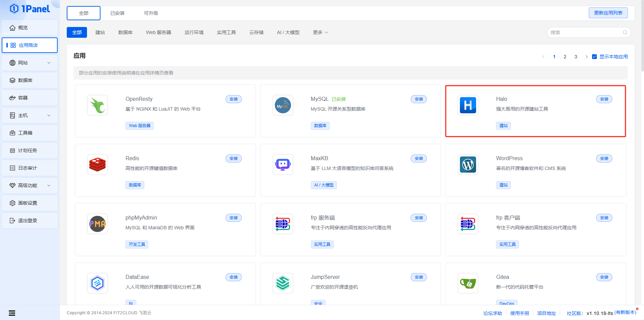Viewport: 644px width, 320px height.
Task: Toggle the 显示本地应用 checkbox
Action: (x=594, y=57)
